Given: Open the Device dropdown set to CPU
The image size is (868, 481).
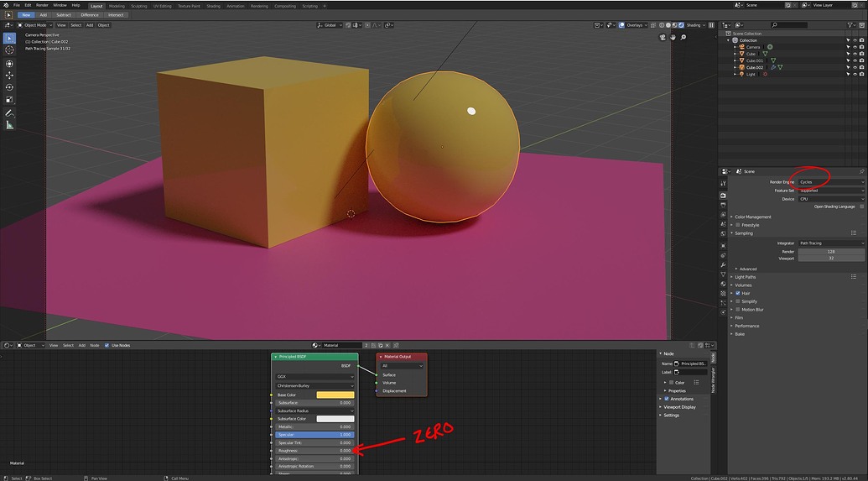Looking at the screenshot, I should pyautogui.click(x=831, y=199).
